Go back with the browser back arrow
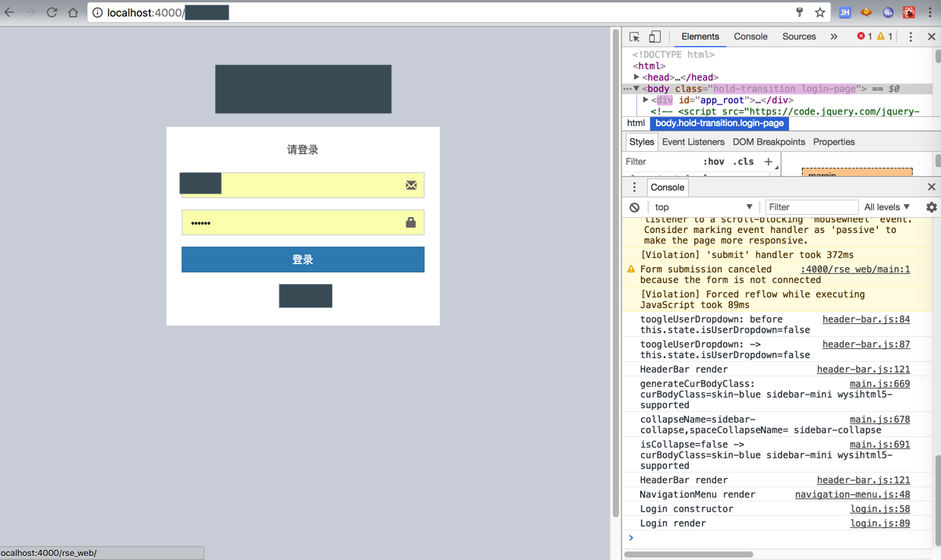 click(x=9, y=12)
